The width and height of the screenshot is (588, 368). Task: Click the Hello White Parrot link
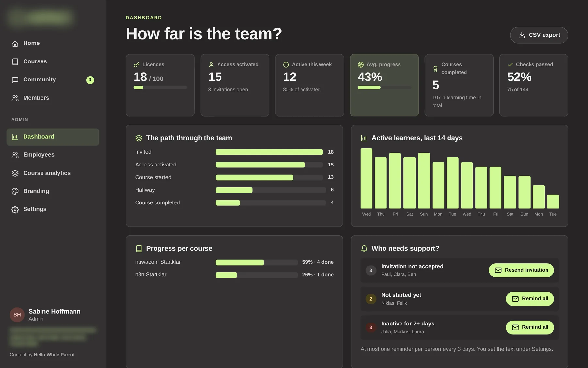pos(54,355)
